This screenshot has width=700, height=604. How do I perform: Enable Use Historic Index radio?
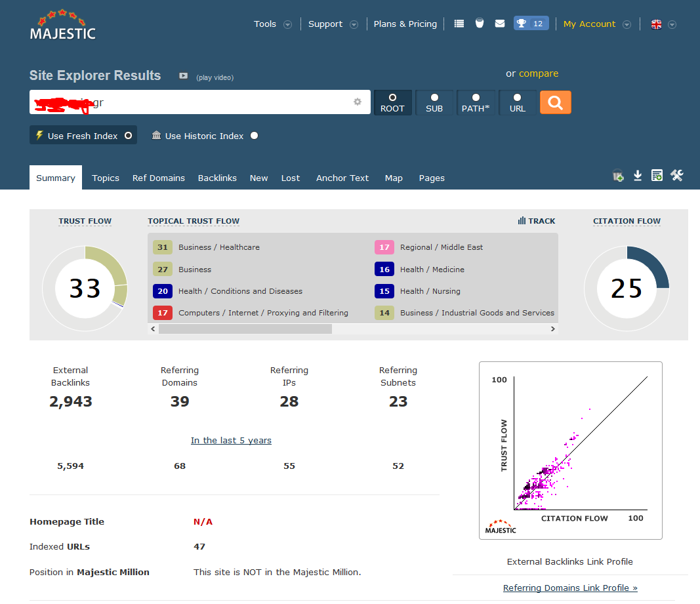[x=254, y=136]
